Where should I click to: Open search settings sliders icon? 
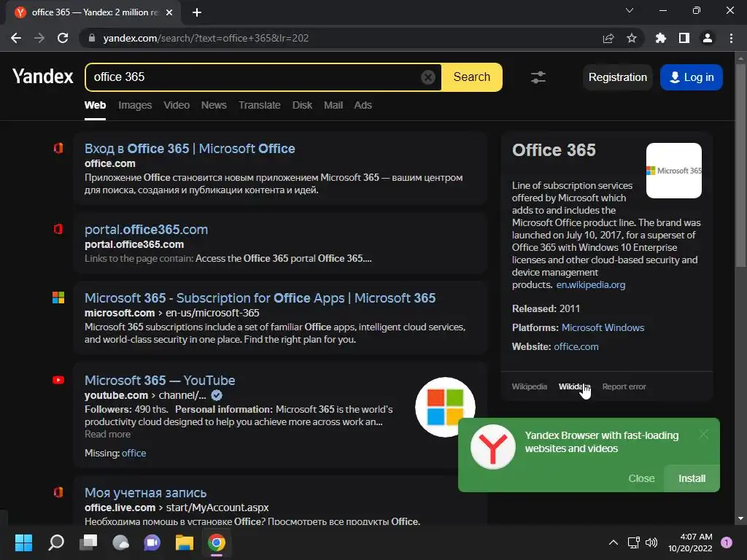(x=538, y=77)
